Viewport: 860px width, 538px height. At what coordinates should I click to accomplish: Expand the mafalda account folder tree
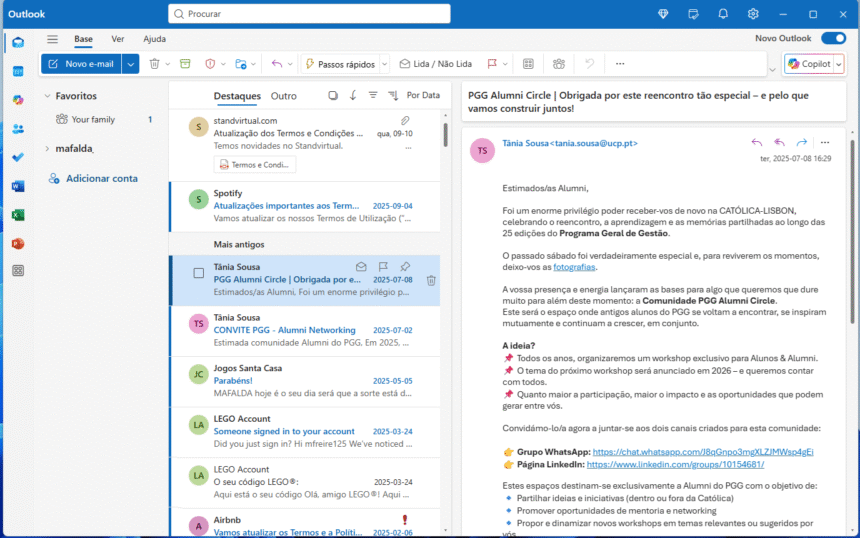tap(46, 148)
